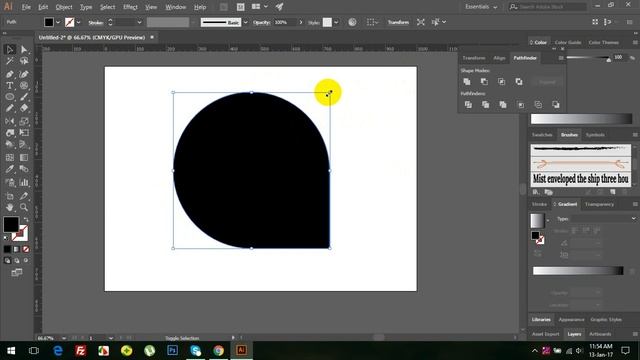The height and width of the screenshot is (360, 640).
Task: Select the Pencil tool
Action: tap(10, 109)
